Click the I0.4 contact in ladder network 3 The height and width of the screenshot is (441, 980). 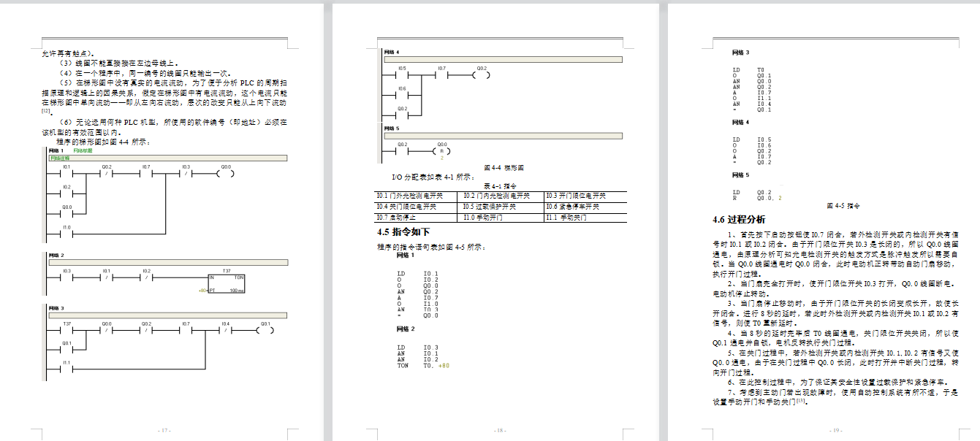tap(226, 329)
